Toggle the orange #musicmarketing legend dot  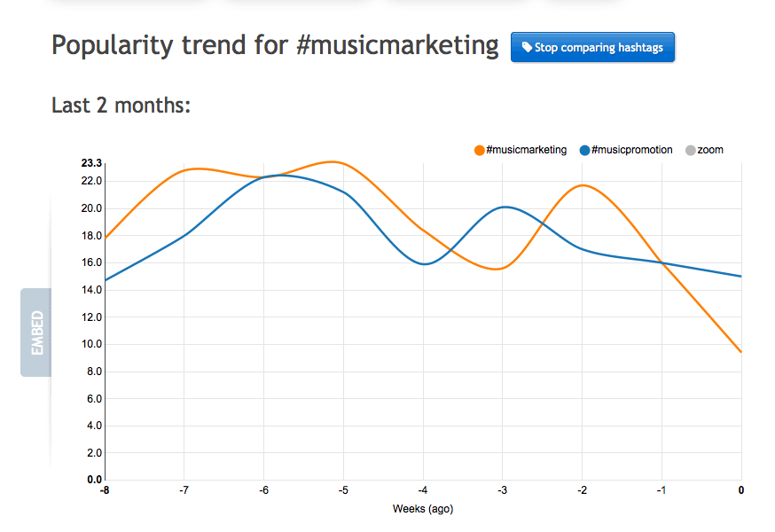(x=479, y=151)
